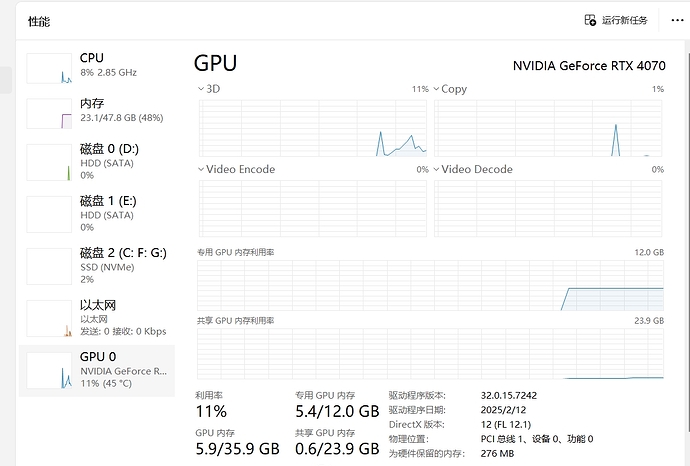This screenshot has height=466, width=690.
Task: Click the 专用 GPU 内存利用率 graph
Action: 430,286
